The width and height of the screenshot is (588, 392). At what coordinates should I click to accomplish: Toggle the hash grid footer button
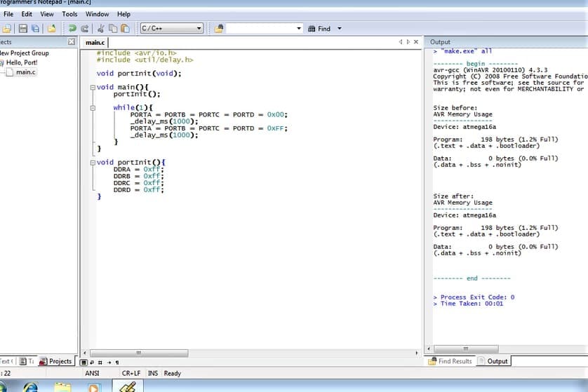(100, 363)
